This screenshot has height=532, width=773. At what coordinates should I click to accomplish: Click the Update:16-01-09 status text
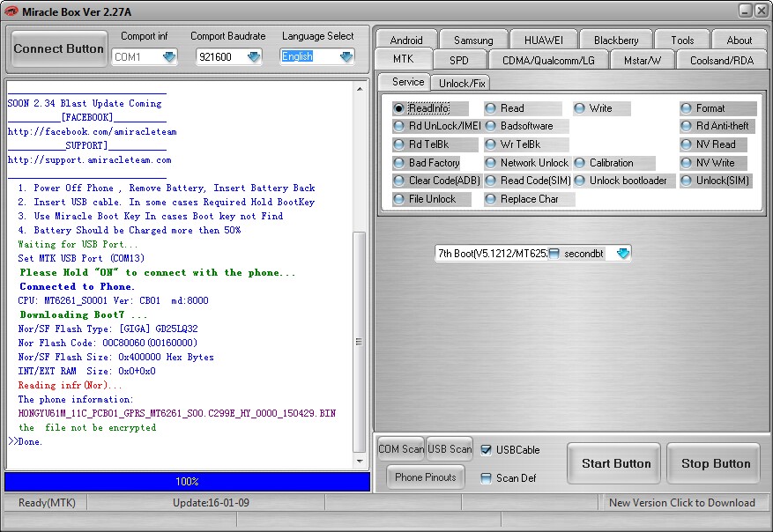211,503
